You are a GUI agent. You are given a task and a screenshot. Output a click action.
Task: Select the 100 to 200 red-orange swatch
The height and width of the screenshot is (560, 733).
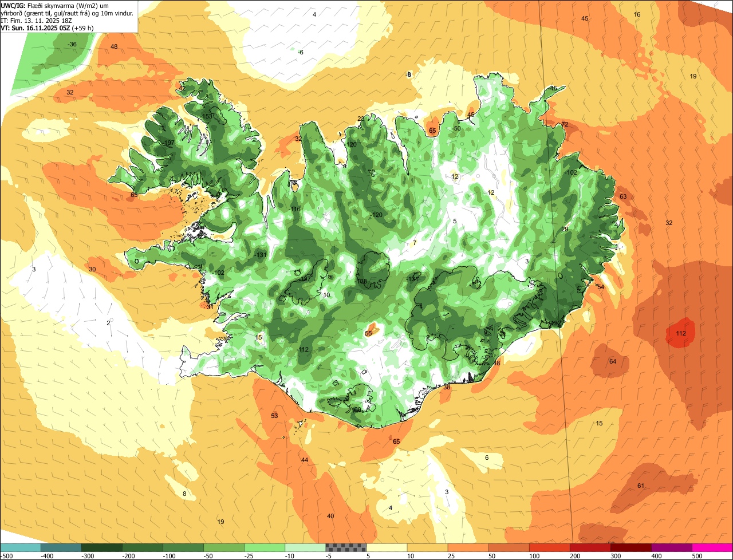549,547
